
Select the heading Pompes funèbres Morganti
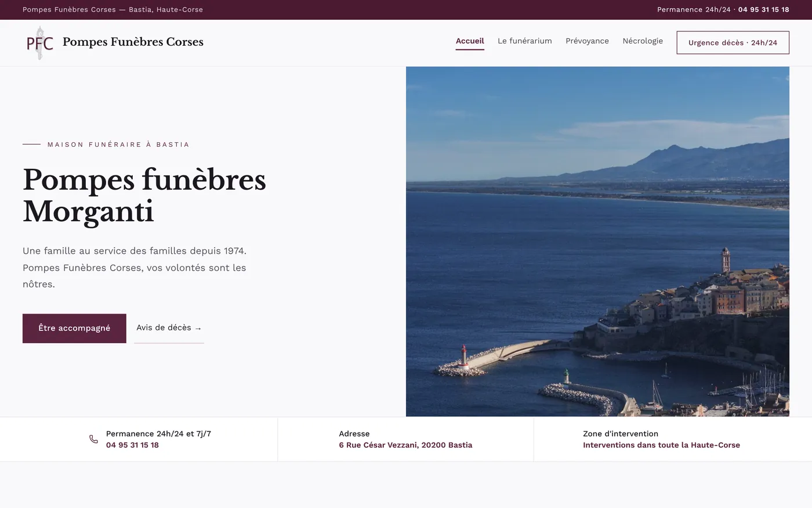144,195
